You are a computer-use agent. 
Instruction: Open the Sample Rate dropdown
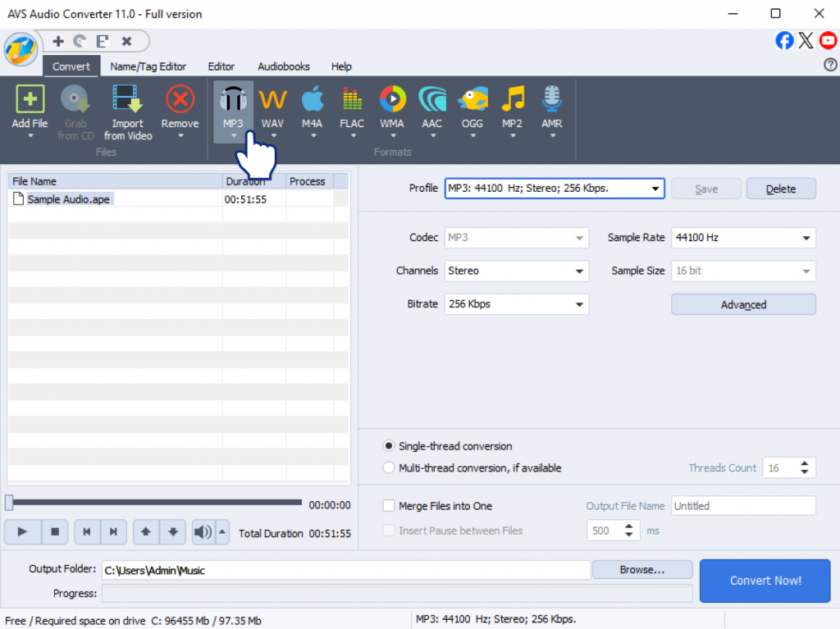[806, 238]
